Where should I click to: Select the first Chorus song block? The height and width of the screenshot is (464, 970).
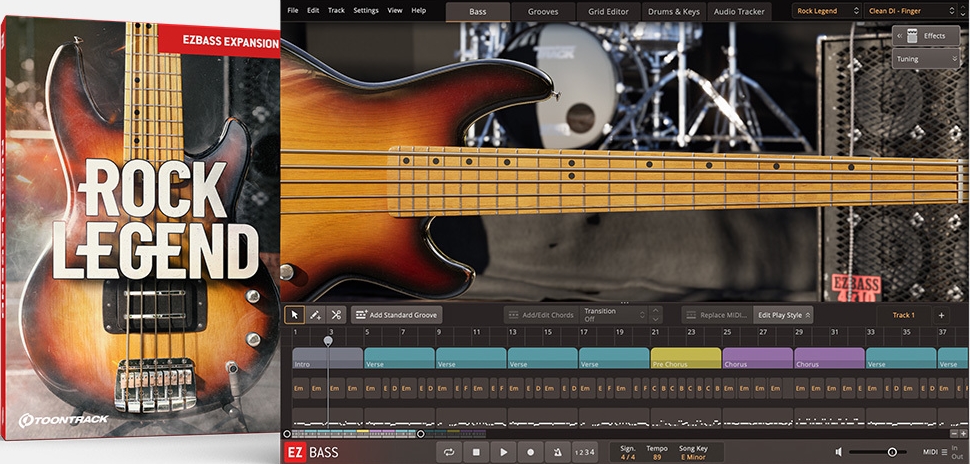coord(758,358)
